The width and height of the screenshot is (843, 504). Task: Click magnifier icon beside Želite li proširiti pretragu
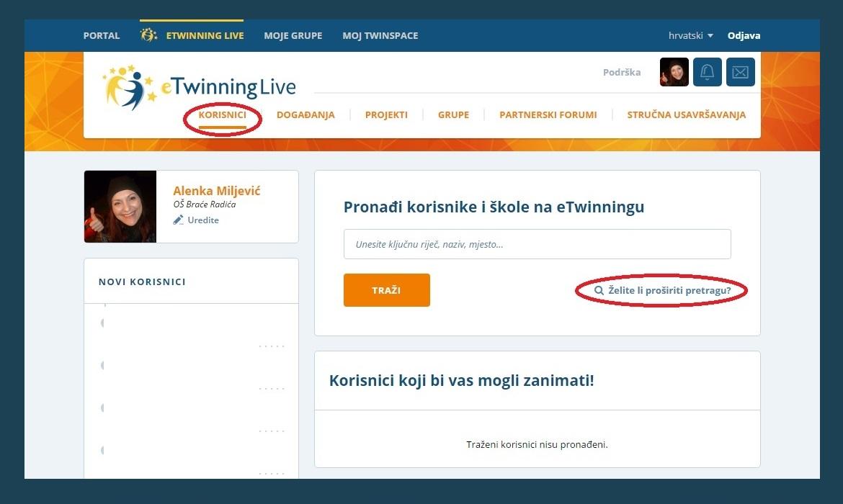coord(598,290)
